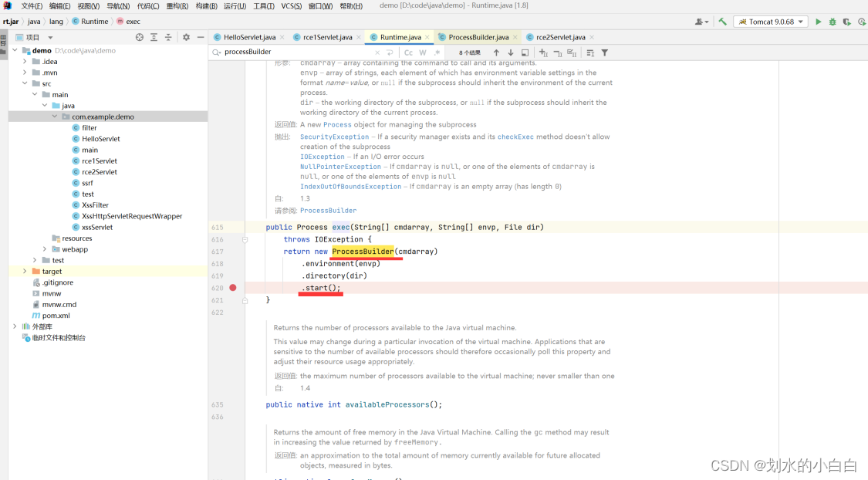Open search history magnifier icon
This screenshot has width=868, height=480.
[x=216, y=52]
